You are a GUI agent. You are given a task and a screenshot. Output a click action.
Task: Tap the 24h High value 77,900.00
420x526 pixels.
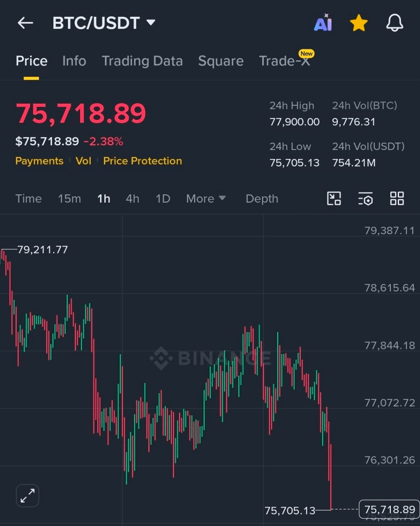[294, 122]
